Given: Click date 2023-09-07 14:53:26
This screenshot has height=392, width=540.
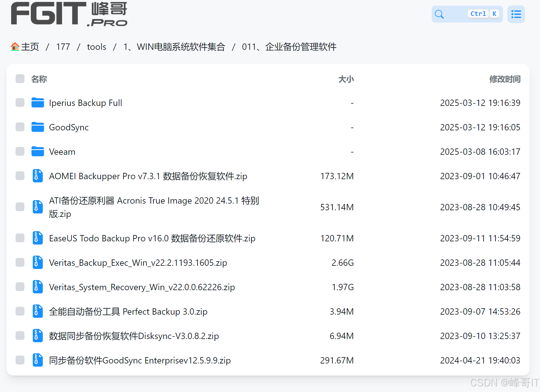Looking at the screenshot, I should [480, 312].
